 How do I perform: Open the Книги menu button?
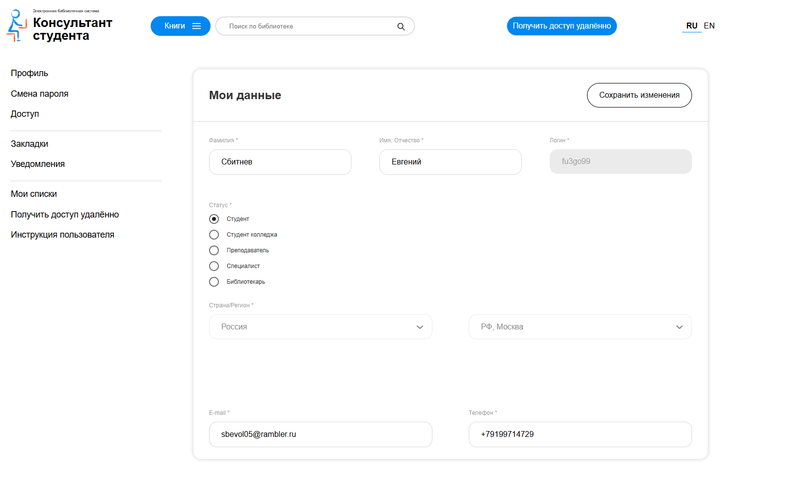[180, 26]
